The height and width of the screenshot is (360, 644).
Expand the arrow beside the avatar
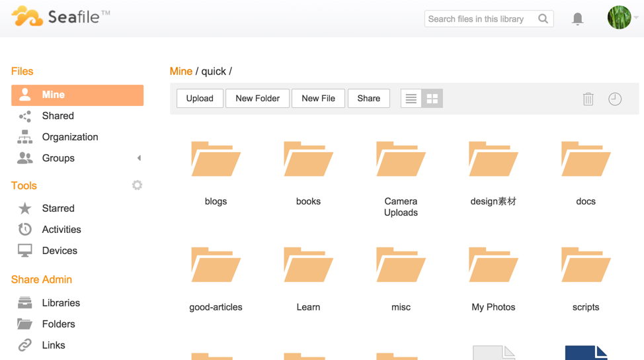(x=636, y=17)
